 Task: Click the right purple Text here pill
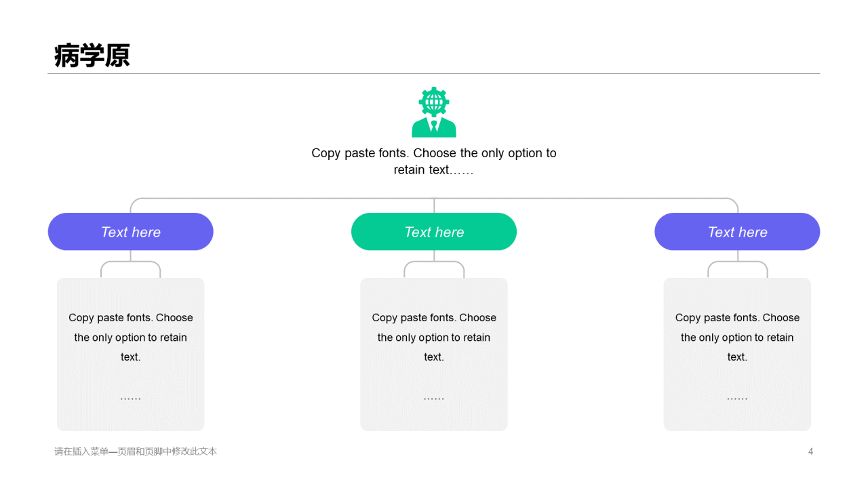pyautogui.click(x=737, y=232)
